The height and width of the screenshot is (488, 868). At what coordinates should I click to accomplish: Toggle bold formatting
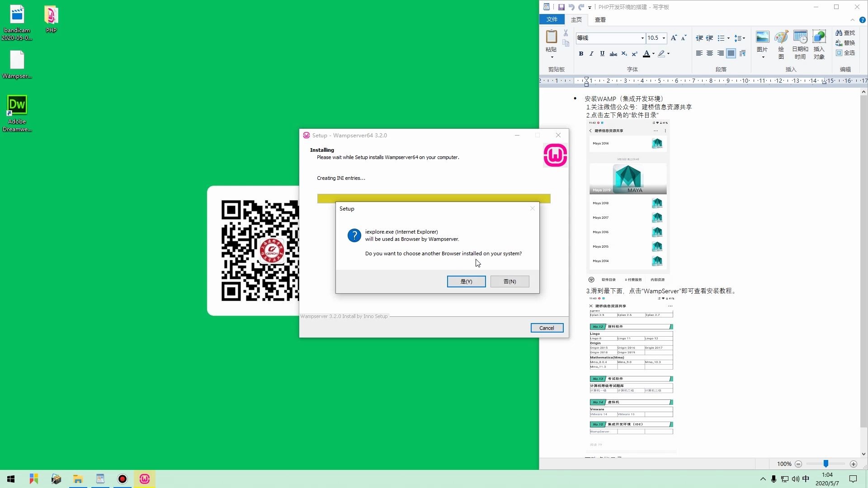click(581, 54)
